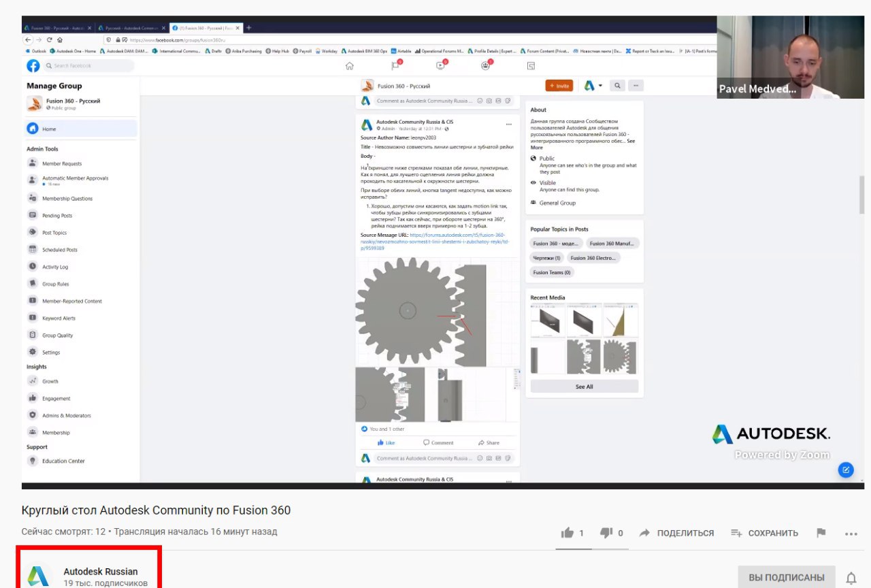Click the Settings gear icon in the sidebar

coord(32,352)
